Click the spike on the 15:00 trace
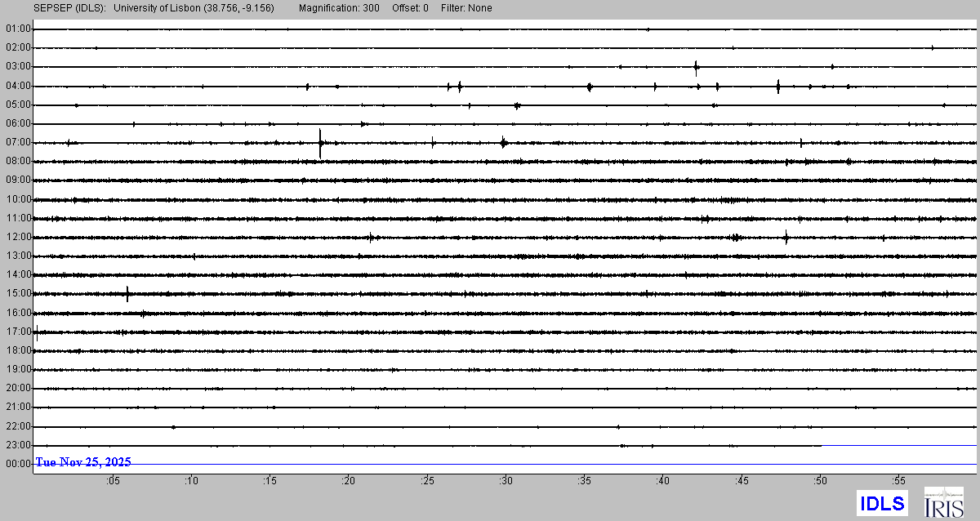Screen dimensions: 980x521 [127, 294]
